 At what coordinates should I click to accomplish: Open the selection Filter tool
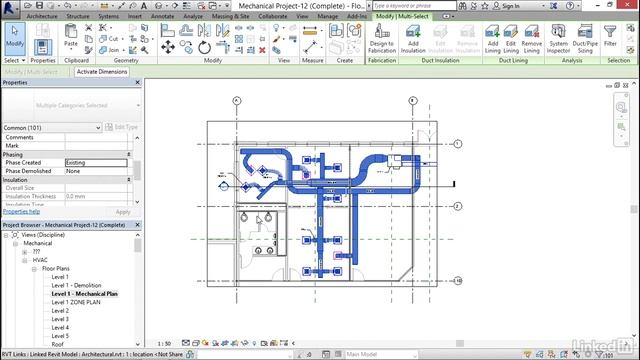(x=610, y=36)
